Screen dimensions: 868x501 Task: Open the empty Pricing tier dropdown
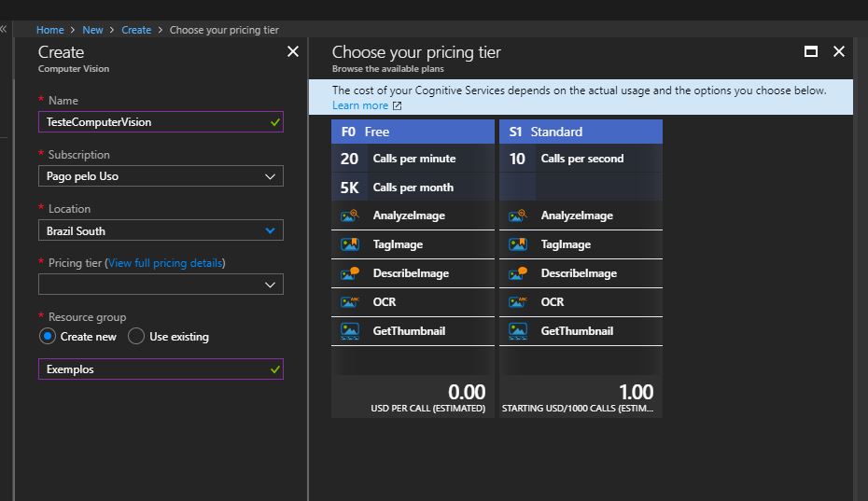pyautogui.click(x=161, y=285)
